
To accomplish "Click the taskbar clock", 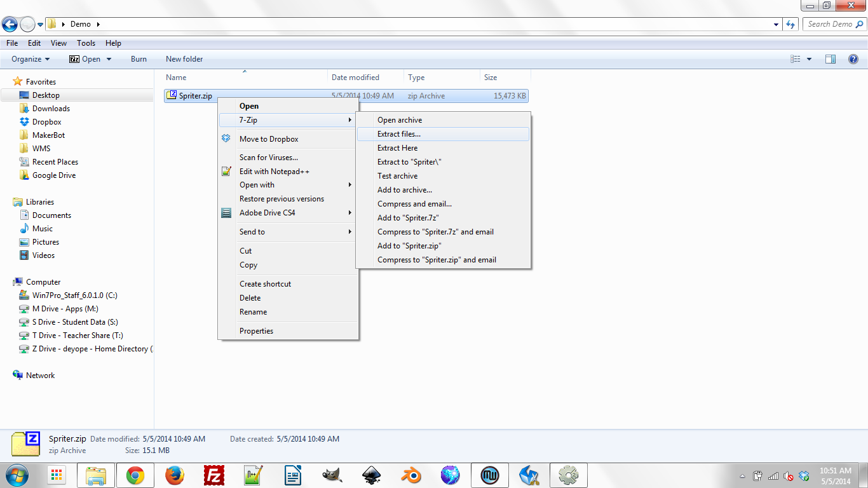I will (835, 476).
